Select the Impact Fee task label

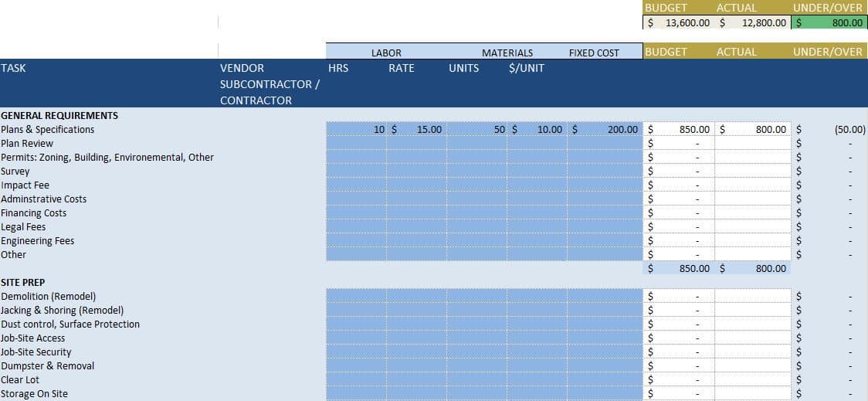click(x=25, y=185)
